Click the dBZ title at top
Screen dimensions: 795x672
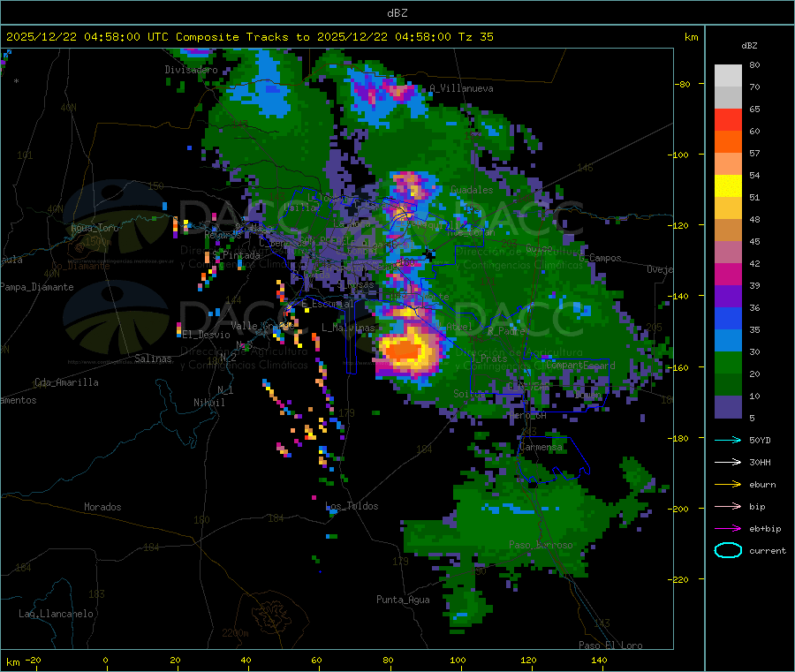(x=397, y=12)
